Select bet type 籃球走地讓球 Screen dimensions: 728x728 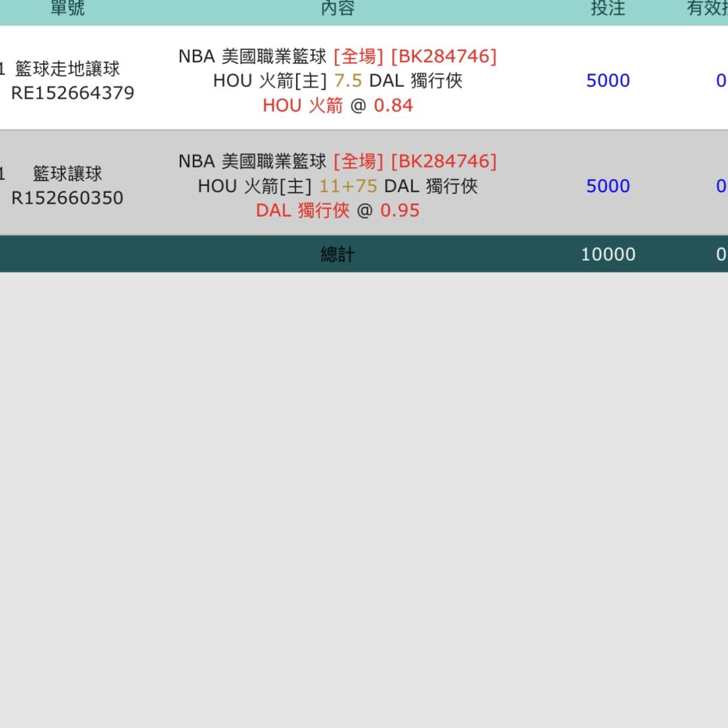coord(67,69)
